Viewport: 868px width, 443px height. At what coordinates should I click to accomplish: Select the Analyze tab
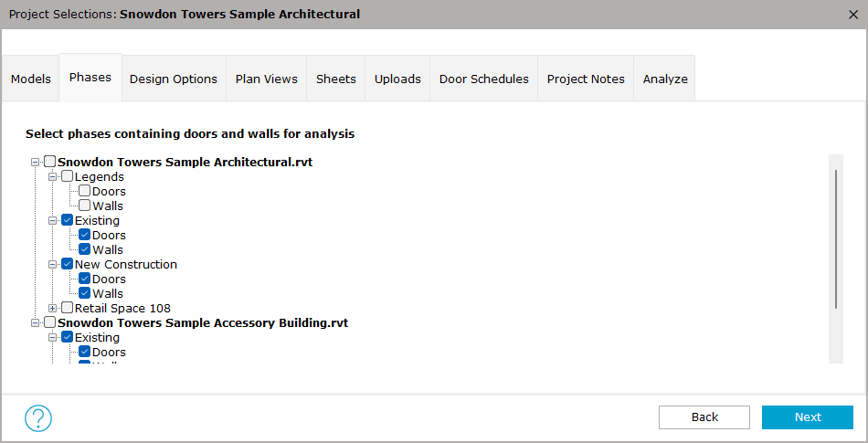click(x=665, y=79)
